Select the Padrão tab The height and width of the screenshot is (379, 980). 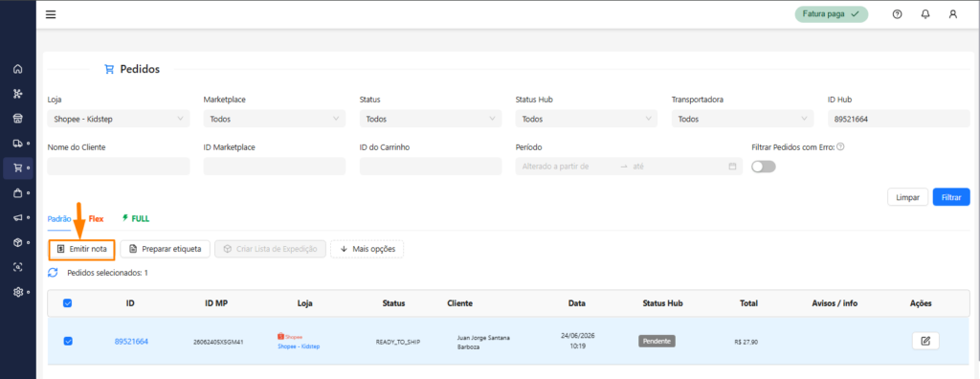59,219
